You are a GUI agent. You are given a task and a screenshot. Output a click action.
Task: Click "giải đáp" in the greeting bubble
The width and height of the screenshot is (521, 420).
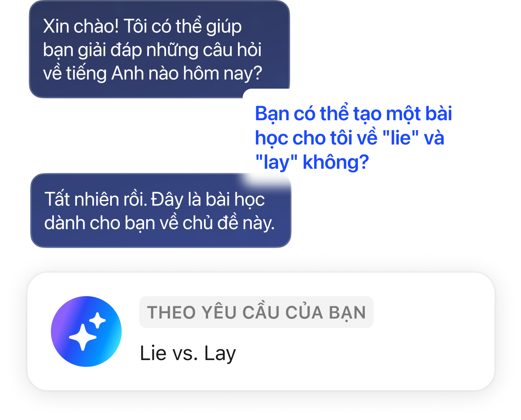click(110, 50)
